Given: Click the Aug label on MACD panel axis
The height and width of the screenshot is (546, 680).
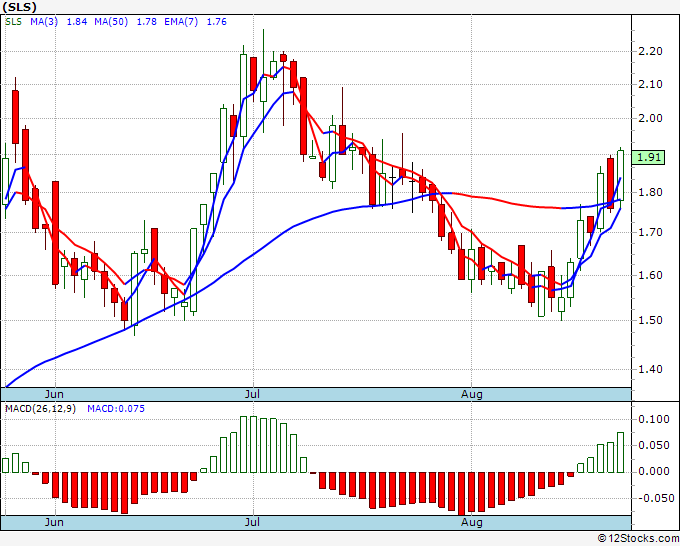Looking at the screenshot, I should pos(472,523).
